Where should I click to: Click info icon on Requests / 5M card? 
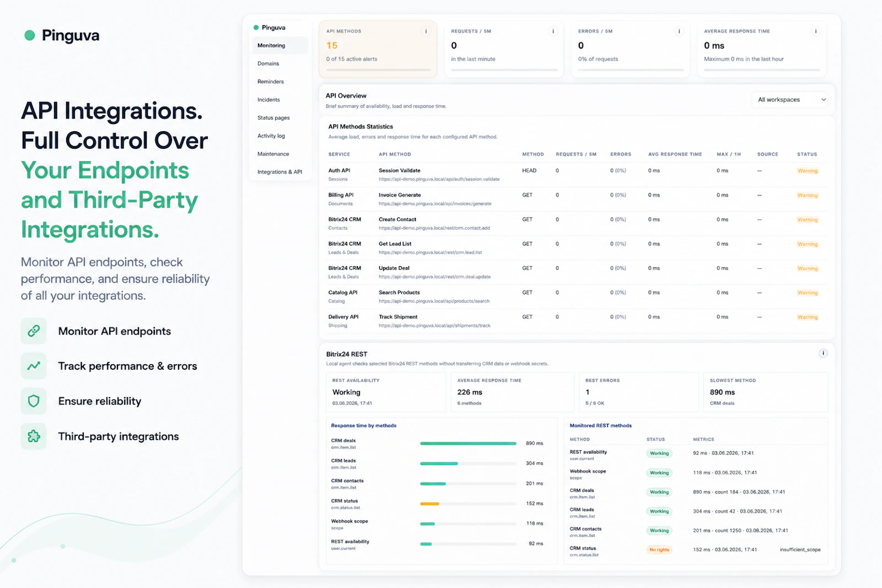pyautogui.click(x=553, y=31)
